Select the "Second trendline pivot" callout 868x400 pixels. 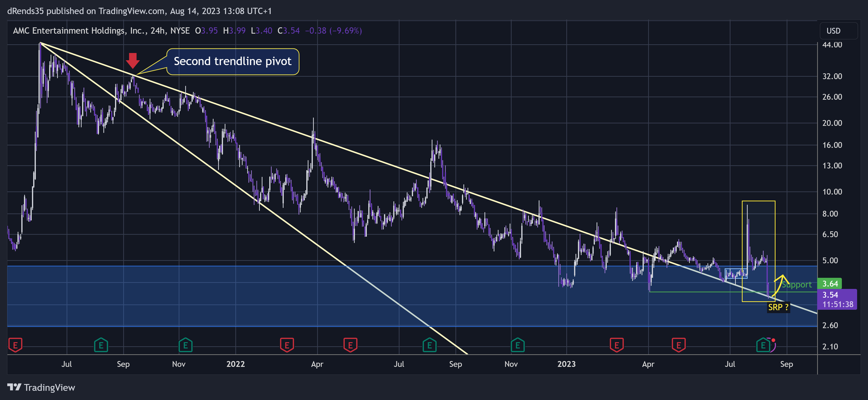pyautogui.click(x=233, y=62)
